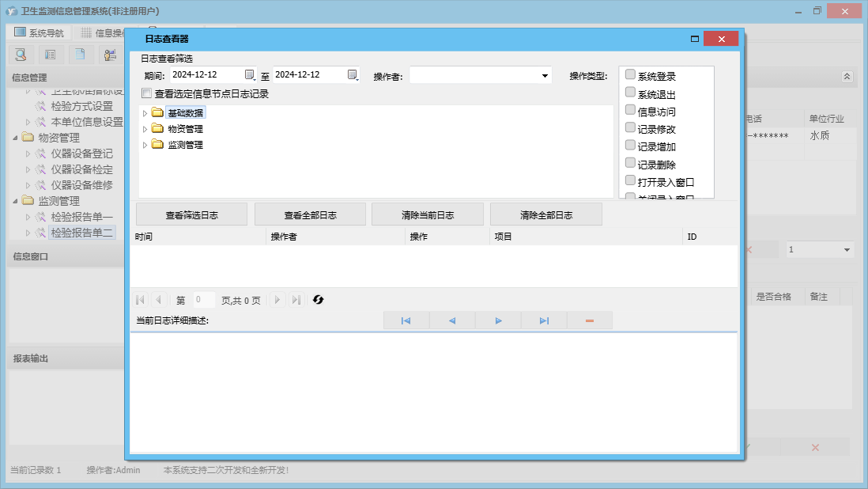Jump to first log detail record
Screen dimensions: 868x489
(x=406, y=320)
